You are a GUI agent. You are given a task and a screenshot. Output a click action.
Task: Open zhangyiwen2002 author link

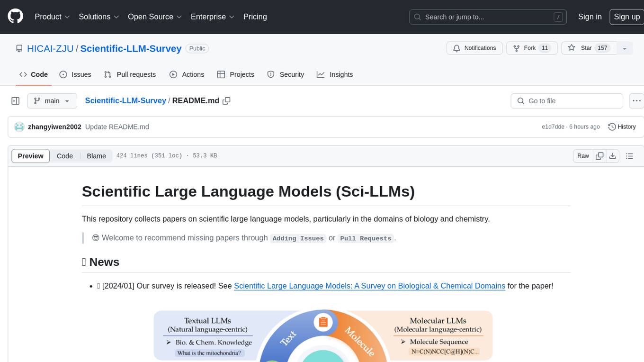tap(54, 127)
